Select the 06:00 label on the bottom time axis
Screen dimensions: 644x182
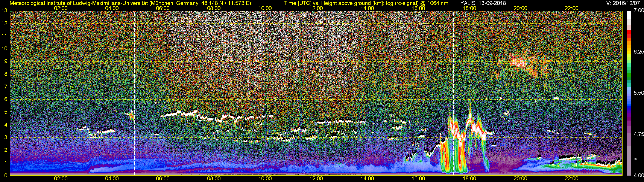pyautogui.click(x=163, y=179)
